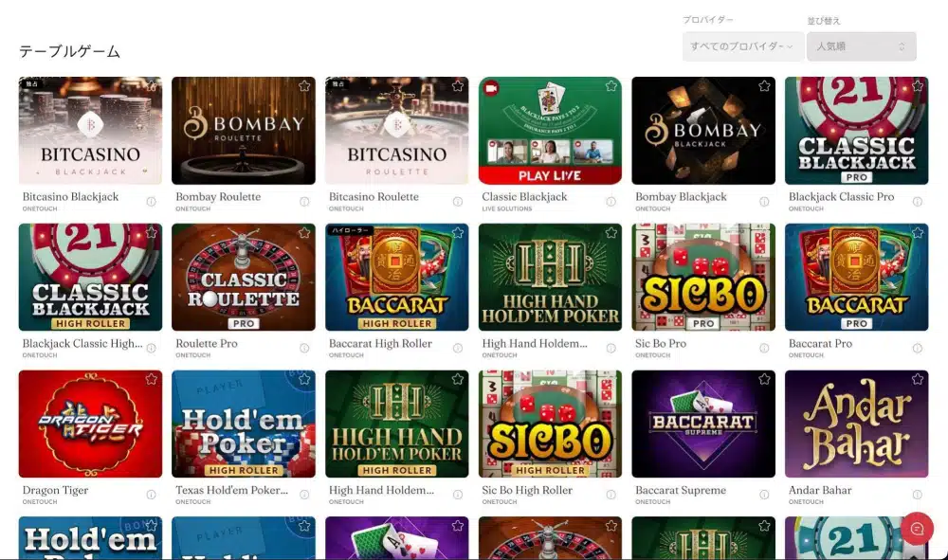Image resolution: width=948 pixels, height=560 pixels.
Task: Select the Sic Bo Pro game title
Action: click(660, 343)
